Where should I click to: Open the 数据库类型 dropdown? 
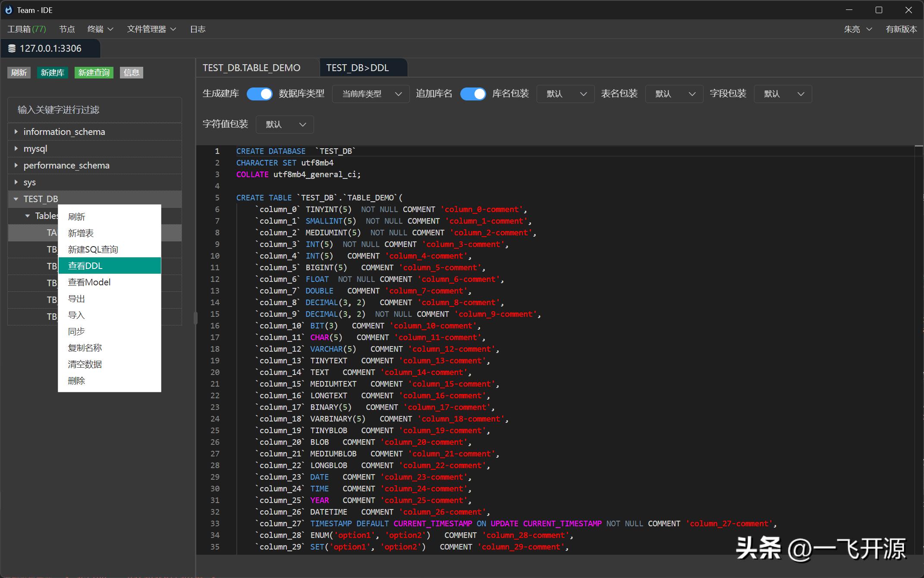[371, 94]
